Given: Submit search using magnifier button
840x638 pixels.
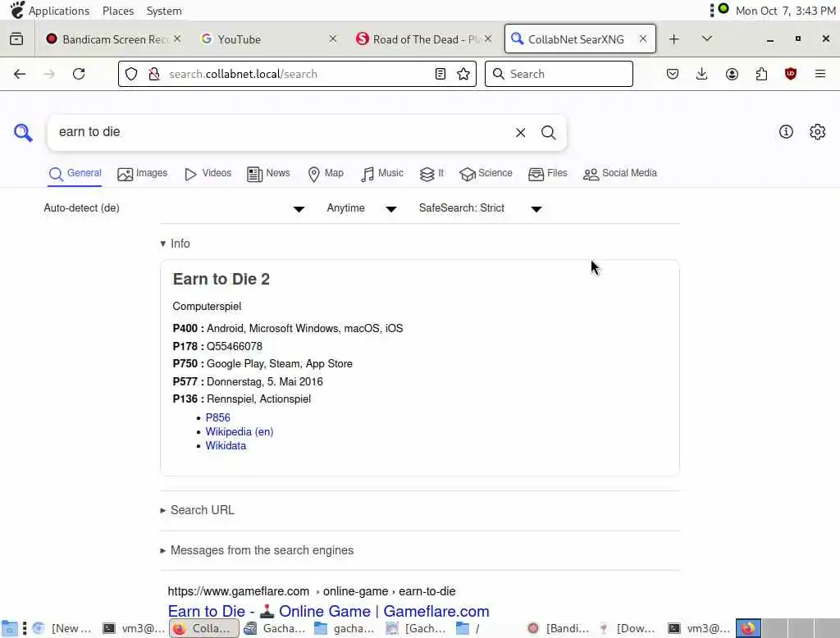Looking at the screenshot, I should click(548, 132).
